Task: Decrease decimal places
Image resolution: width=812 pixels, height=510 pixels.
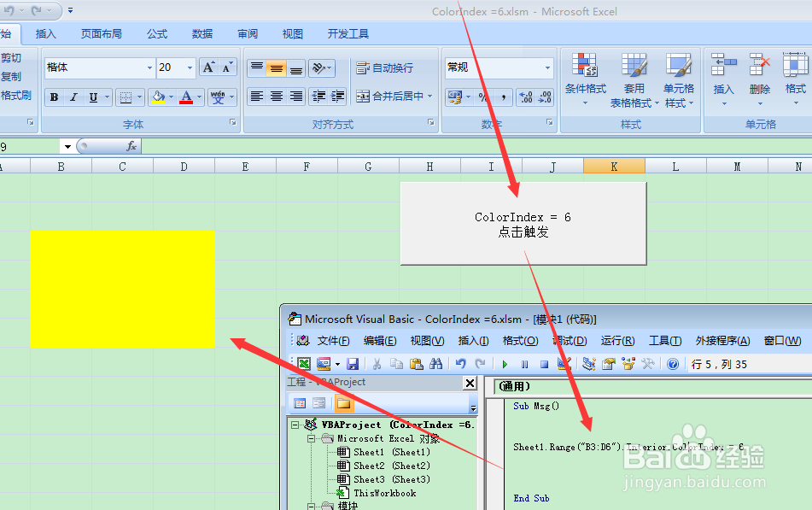Action: click(545, 97)
